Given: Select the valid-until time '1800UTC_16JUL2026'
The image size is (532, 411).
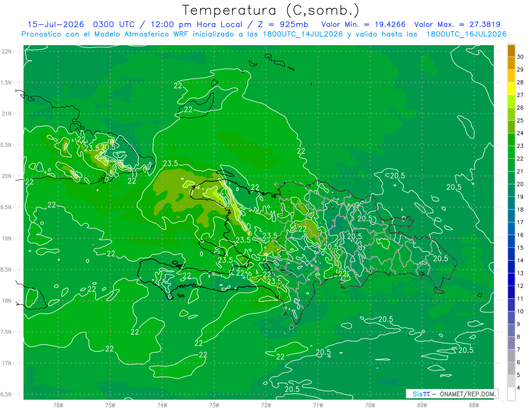Looking at the screenshot, I should tap(466, 34).
